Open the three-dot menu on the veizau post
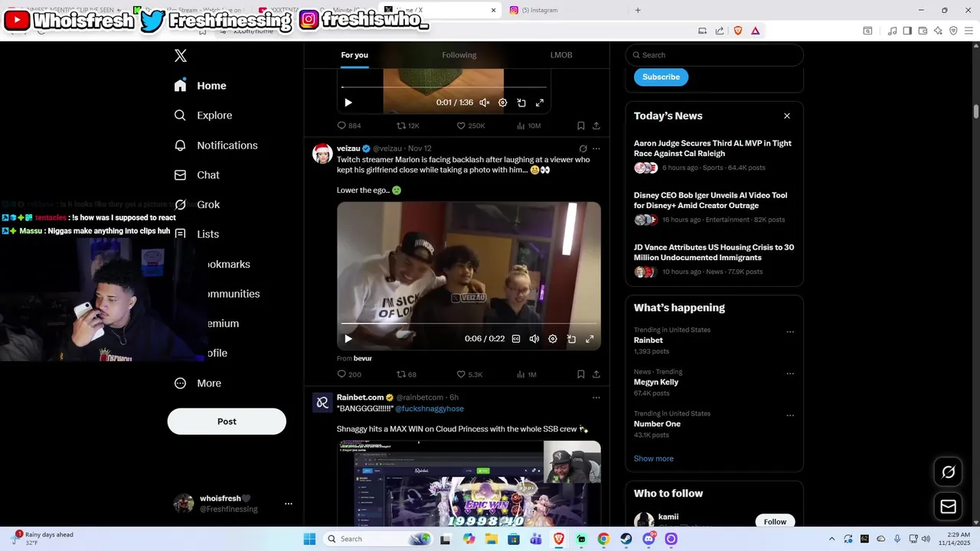Viewport: 980px width, 551px height. coord(596,148)
